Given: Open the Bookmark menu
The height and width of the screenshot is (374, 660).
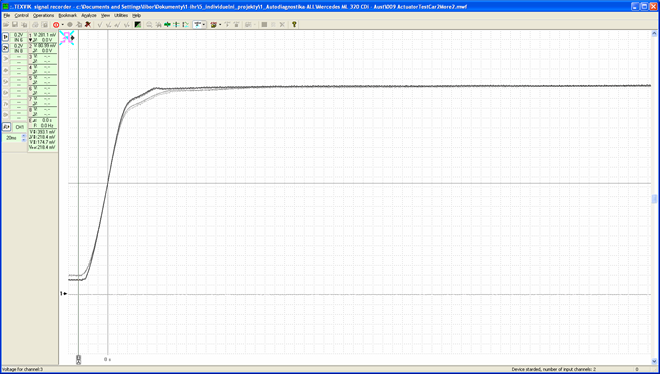Looking at the screenshot, I should tap(67, 15).
